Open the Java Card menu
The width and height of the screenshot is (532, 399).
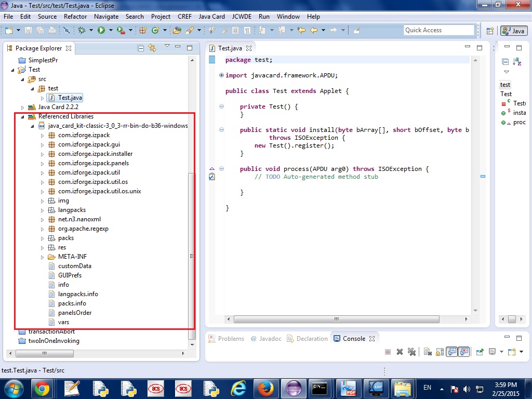point(212,16)
